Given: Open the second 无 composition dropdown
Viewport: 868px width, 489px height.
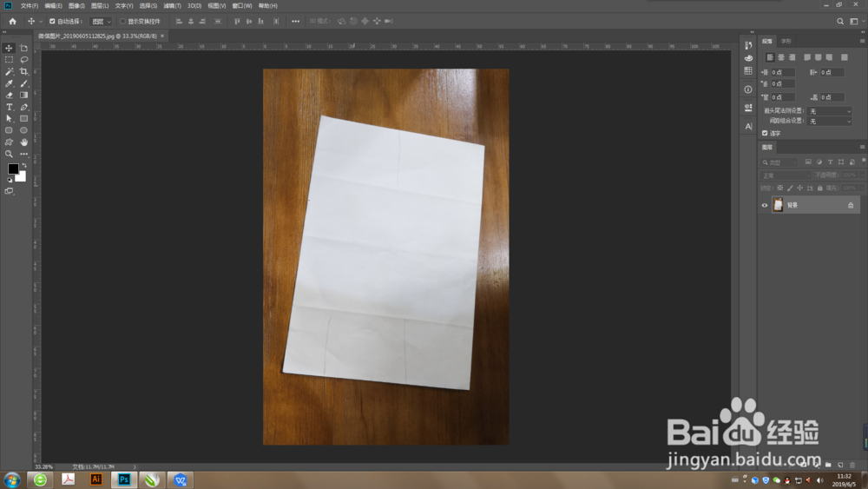Looking at the screenshot, I should pos(829,122).
